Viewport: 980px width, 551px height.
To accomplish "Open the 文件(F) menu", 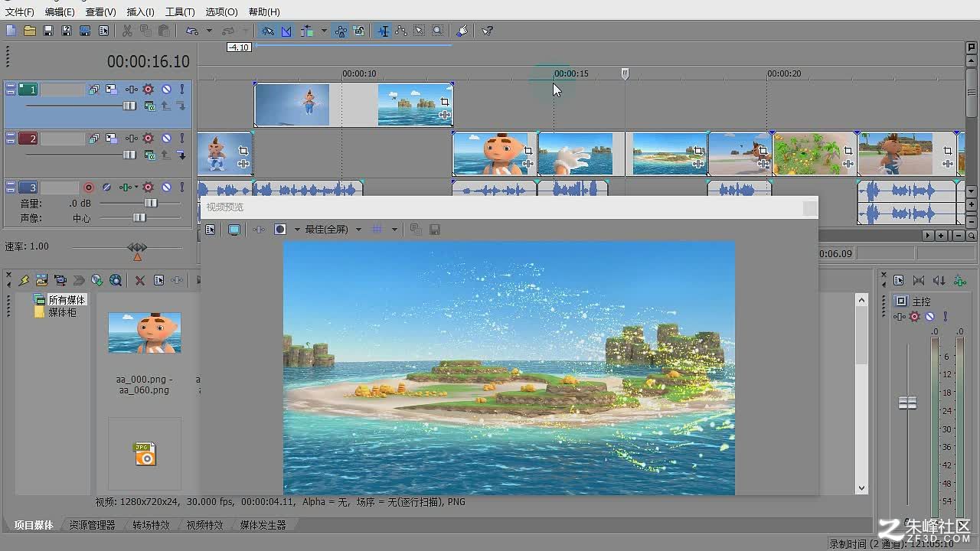I will click(19, 11).
